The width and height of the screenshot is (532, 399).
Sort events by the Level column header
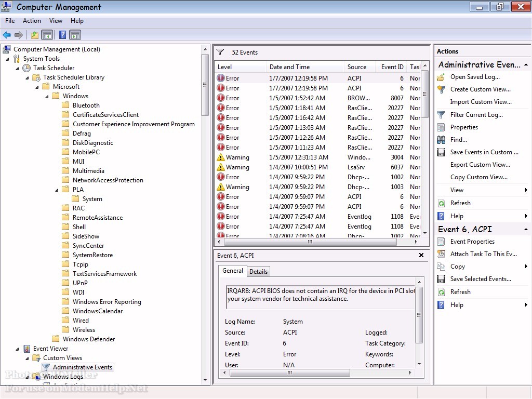point(241,67)
